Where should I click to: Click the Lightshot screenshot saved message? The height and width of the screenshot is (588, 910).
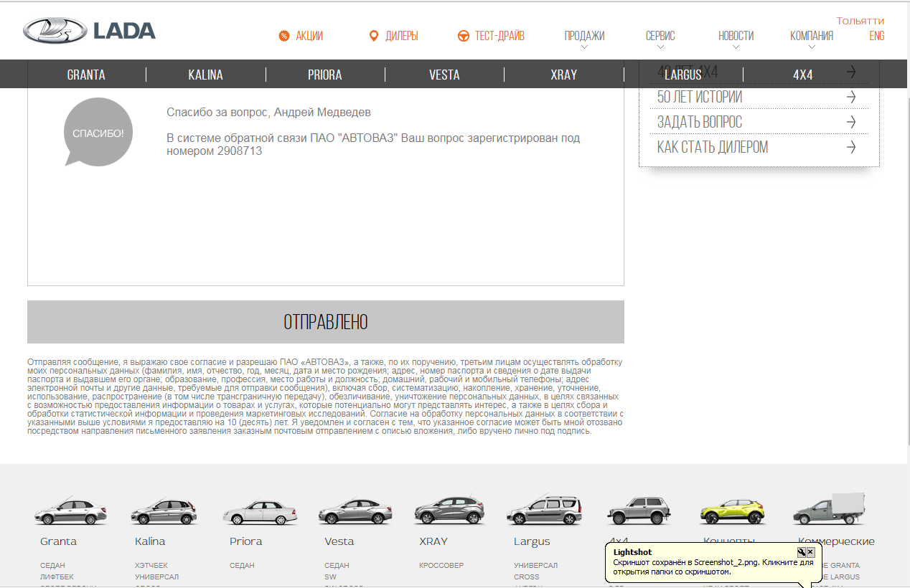click(713, 567)
